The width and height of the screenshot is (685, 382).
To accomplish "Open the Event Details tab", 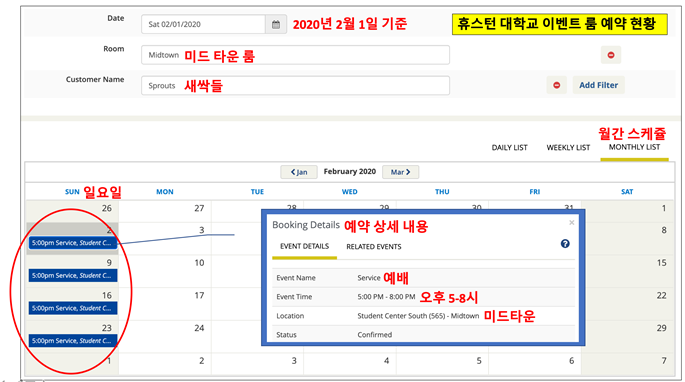I will [304, 247].
